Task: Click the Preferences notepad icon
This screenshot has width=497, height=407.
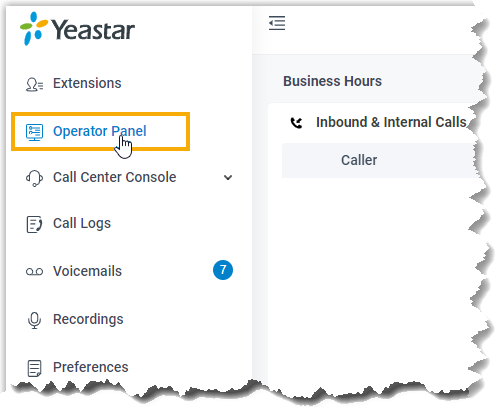Action: tap(34, 368)
